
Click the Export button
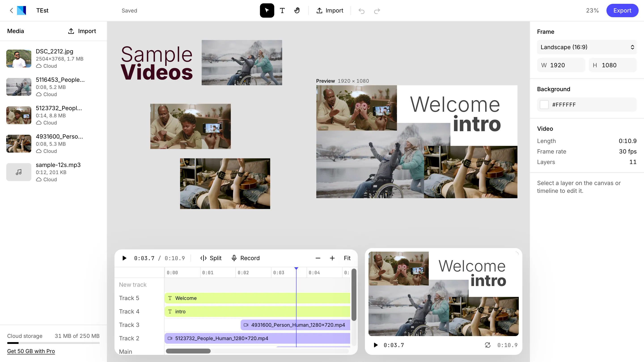pyautogui.click(x=622, y=11)
